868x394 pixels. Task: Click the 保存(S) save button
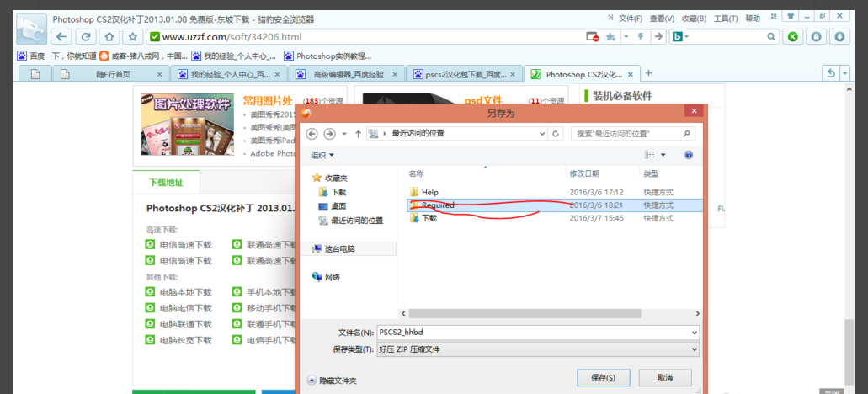[603, 378]
